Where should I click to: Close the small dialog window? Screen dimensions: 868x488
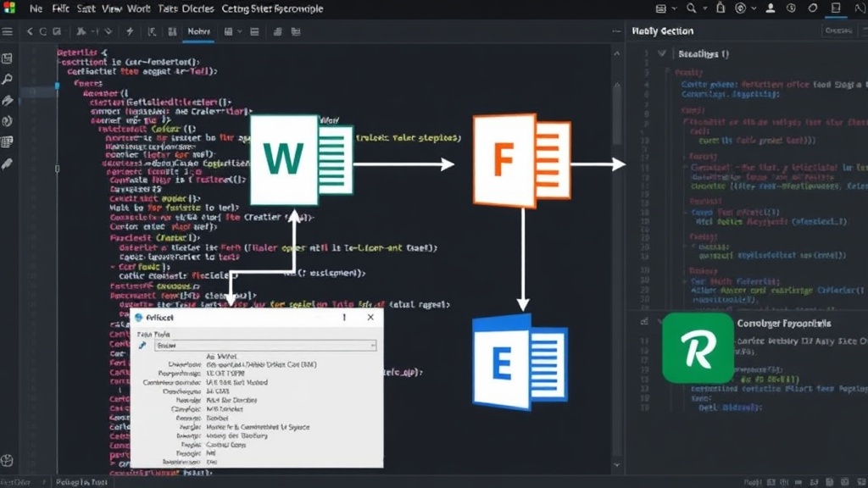click(370, 317)
